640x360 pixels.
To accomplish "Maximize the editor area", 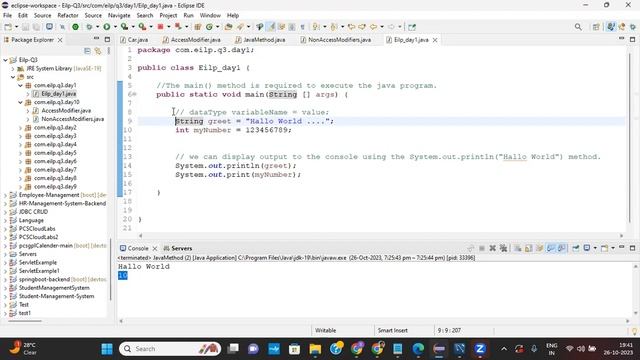I will (632, 39).
